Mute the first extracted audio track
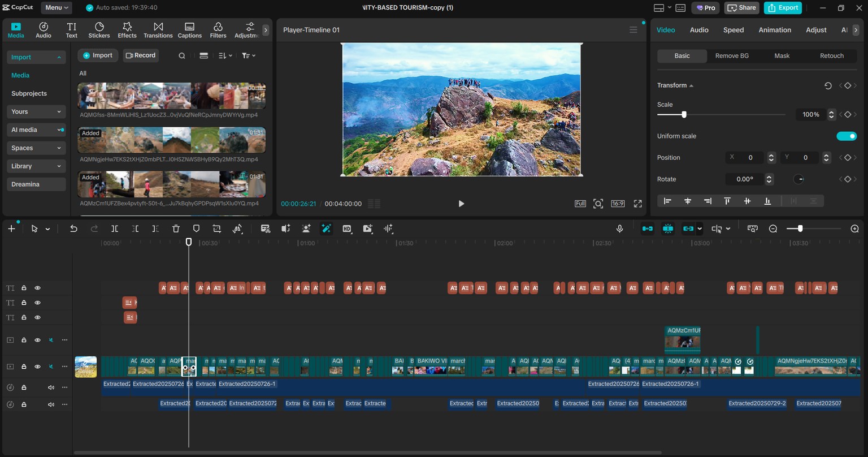 coord(51,387)
